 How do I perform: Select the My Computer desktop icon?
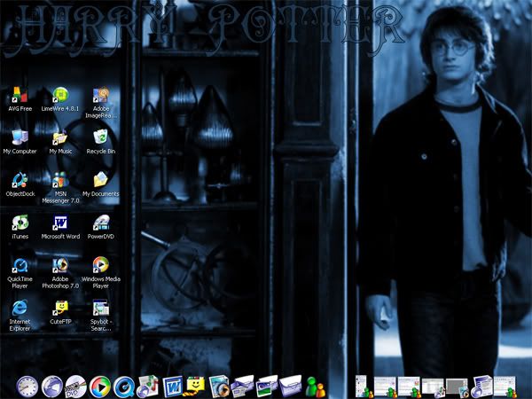point(20,142)
